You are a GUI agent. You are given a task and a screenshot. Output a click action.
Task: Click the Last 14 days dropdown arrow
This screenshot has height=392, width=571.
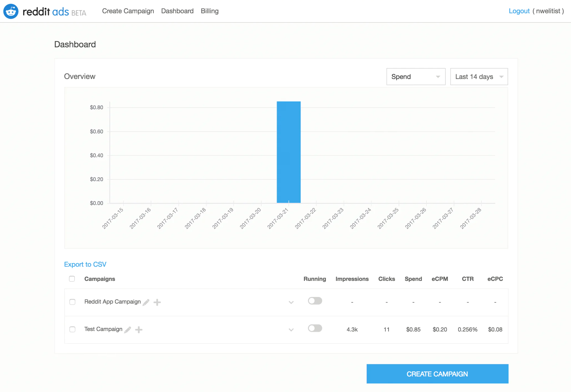(501, 77)
